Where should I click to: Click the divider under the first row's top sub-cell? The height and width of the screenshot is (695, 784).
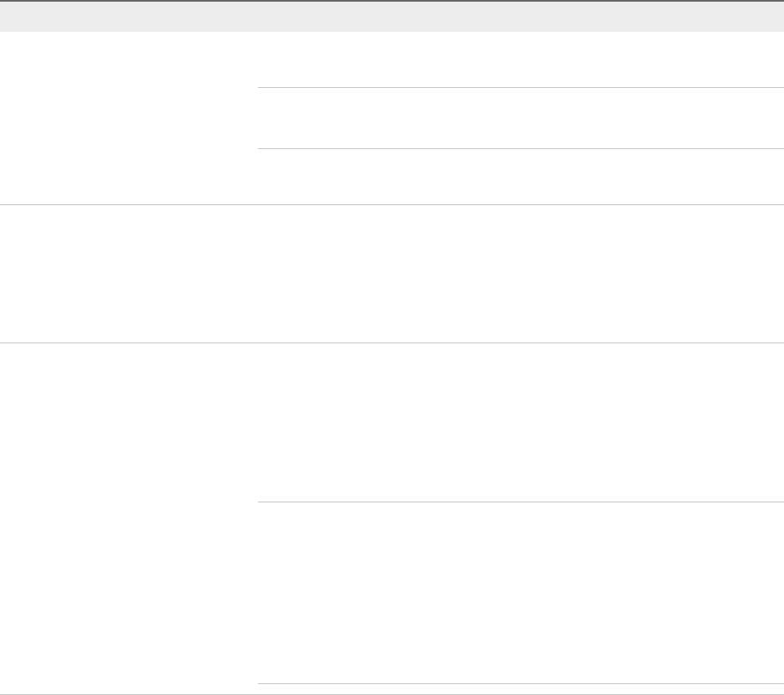[520, 87]
